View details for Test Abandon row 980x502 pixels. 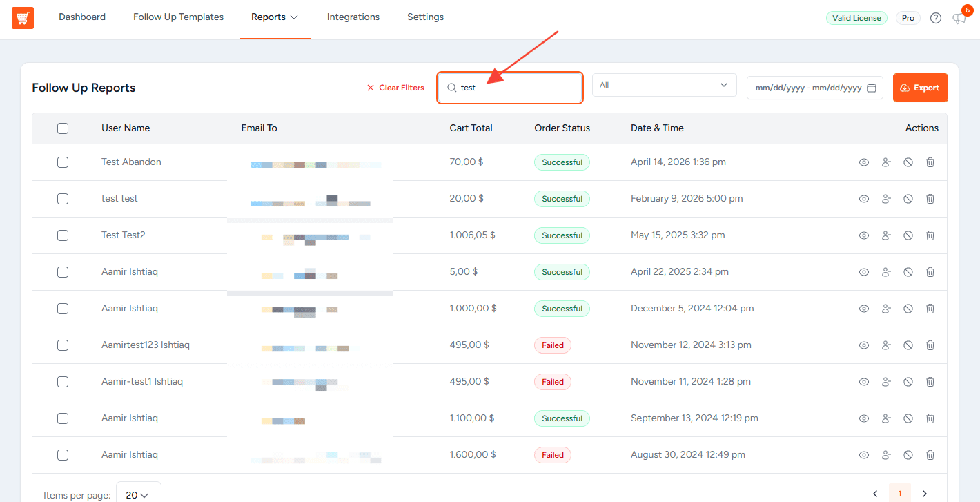coord(863,162)
